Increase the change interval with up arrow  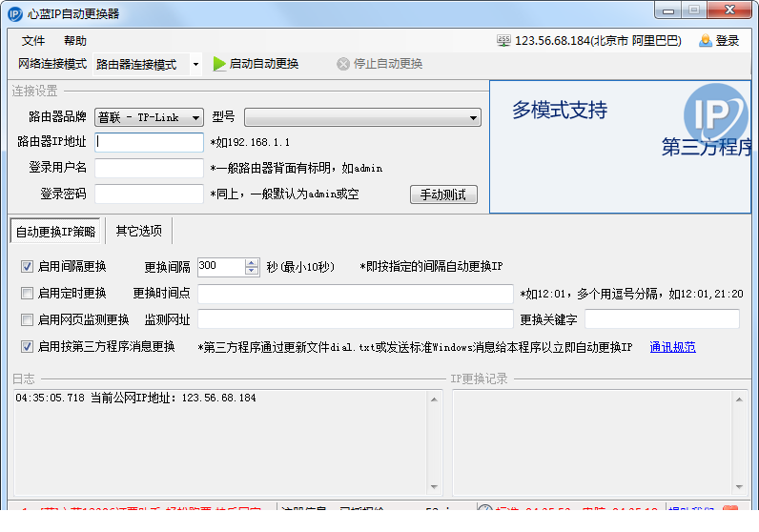point(252,262)
